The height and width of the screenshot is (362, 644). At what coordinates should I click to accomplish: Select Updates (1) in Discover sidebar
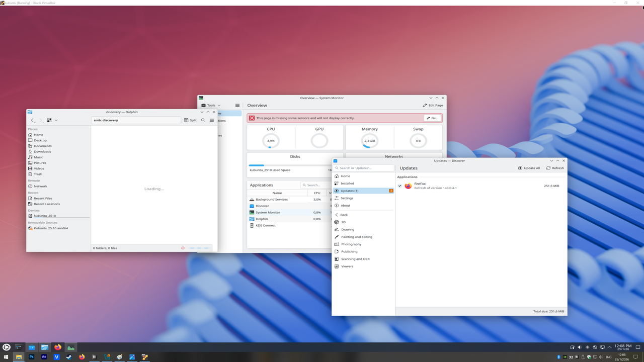363,191
